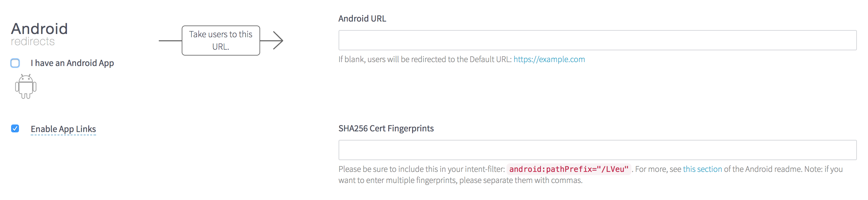
Task: Open the Default URL https://example.com
Action: click(x=549, y=59)
